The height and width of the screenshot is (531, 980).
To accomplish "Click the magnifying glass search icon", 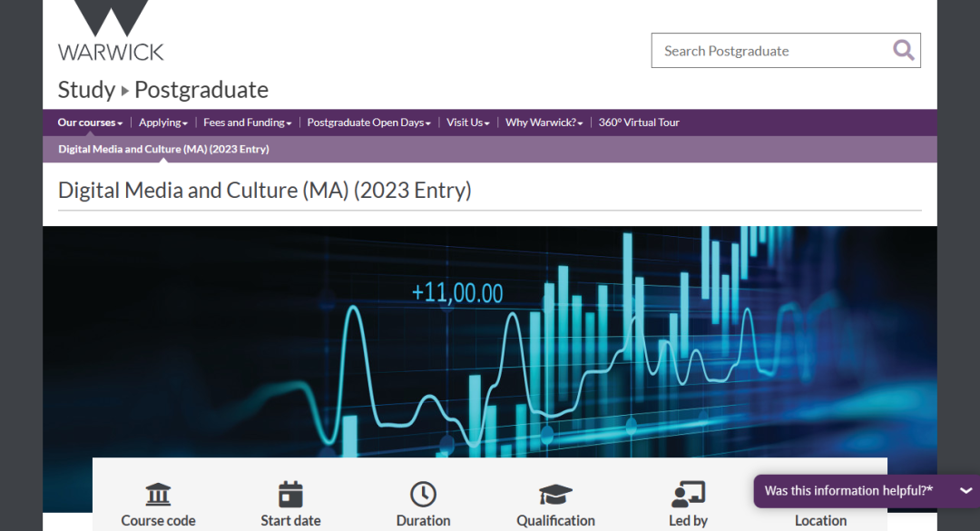I will (x=903, y=50).
